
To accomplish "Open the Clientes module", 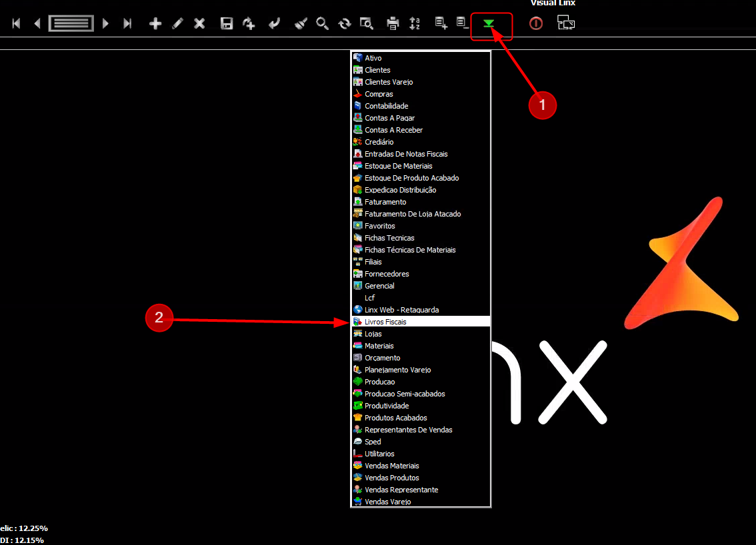I will pos(421,70).
